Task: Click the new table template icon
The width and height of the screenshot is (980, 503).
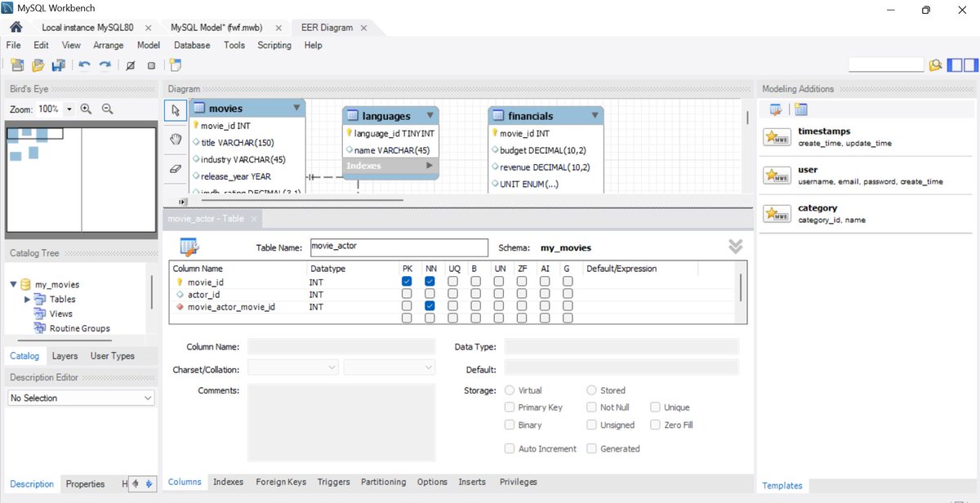Action: pyautogui.click(x=800, y=109)
